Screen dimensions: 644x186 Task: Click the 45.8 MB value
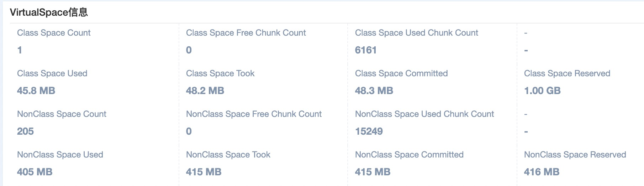(x=36, y=91)
